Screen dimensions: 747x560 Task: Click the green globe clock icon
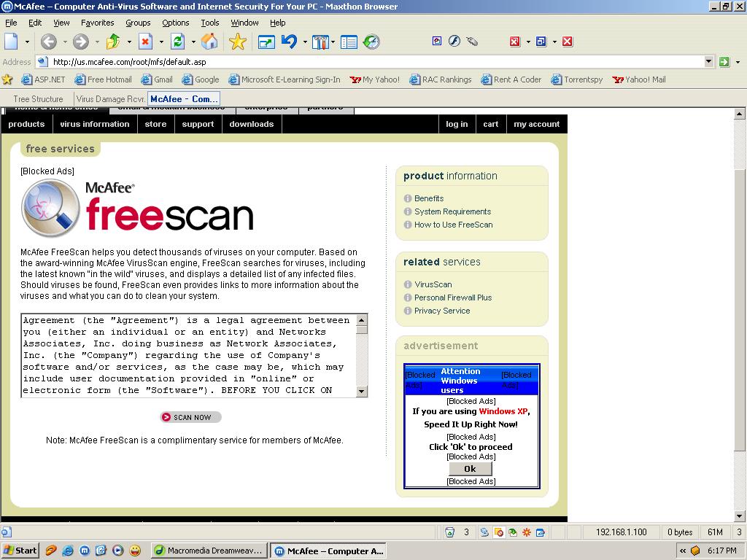[371, 42]
